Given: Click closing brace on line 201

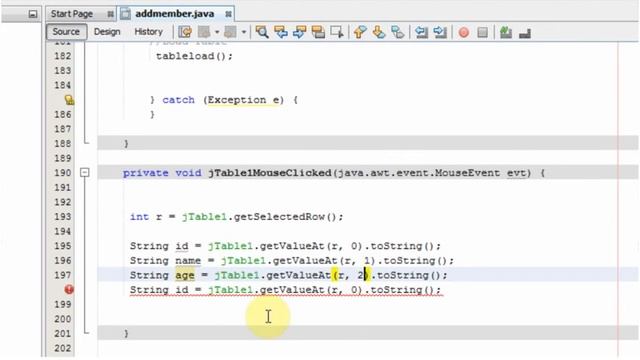Looking at the screenshot, I should 126,333.
